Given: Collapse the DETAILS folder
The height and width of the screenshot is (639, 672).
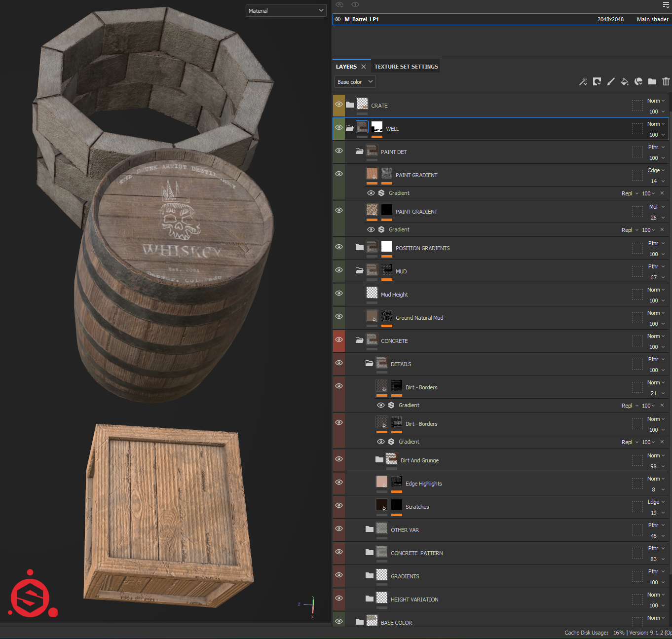Looking at the screenshot, I should (x=370, y=363).
